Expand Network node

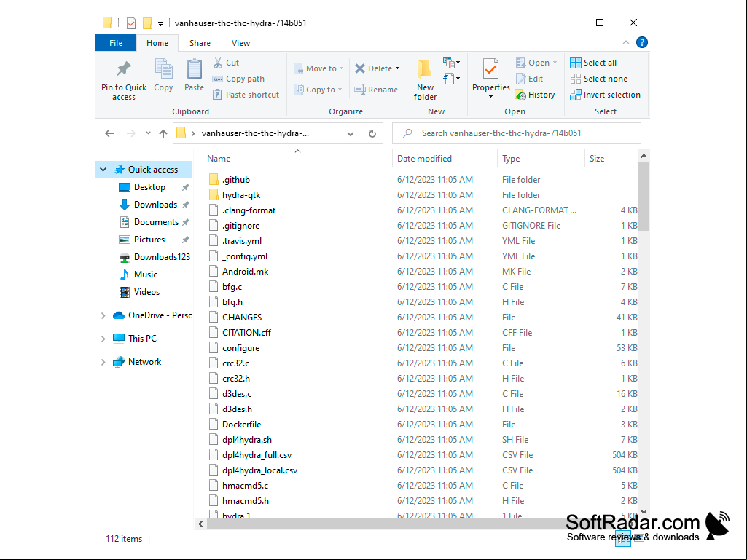coord(103,362)
